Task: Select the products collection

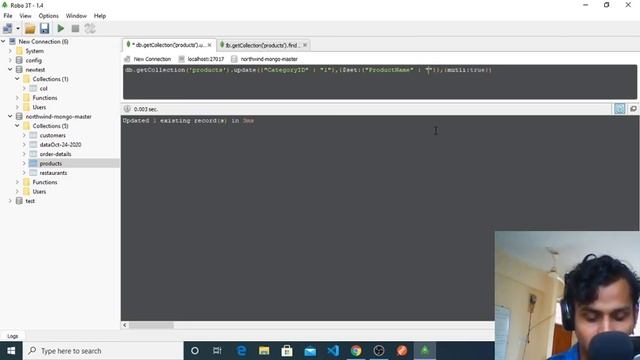Action: point(51,163)
